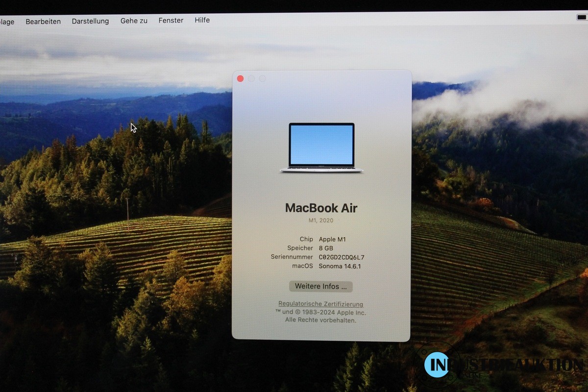Click the Apple M1 chip value
The image size is (588, 392).
point(332,239)
